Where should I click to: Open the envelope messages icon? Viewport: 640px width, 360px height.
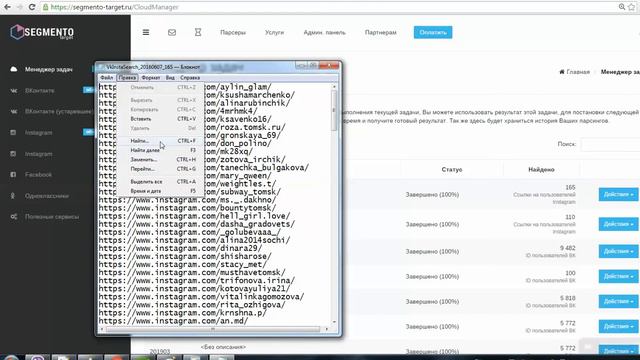pos(172,32)
